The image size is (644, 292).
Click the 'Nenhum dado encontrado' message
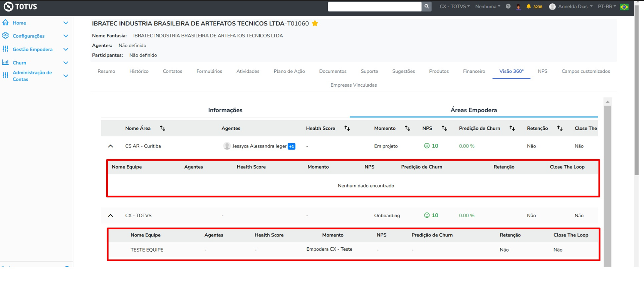point(366,186)
